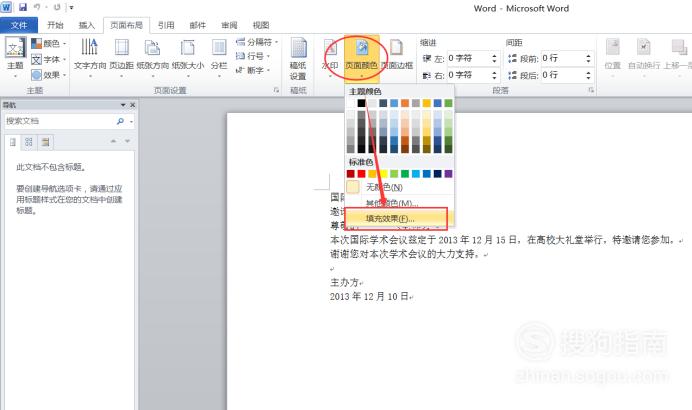Pick red swatch in standard colors
The height and width of the screenshot is (410, 692).
point(361,173)
